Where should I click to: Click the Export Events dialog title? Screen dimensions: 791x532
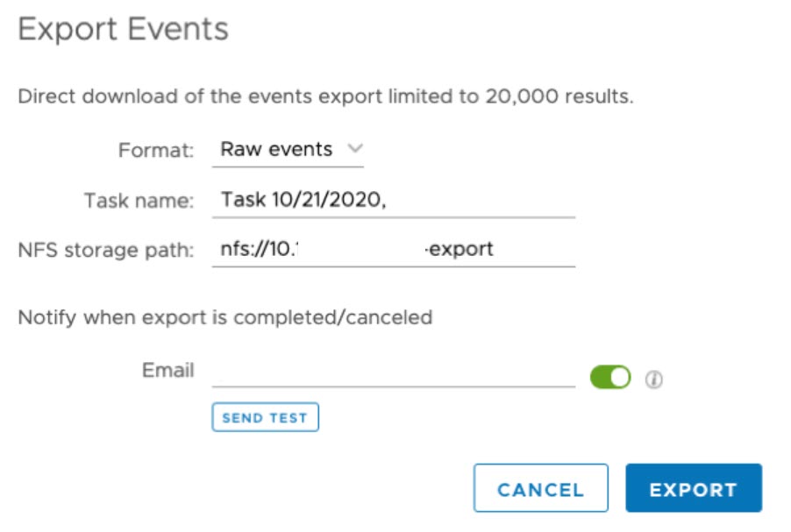123,30
